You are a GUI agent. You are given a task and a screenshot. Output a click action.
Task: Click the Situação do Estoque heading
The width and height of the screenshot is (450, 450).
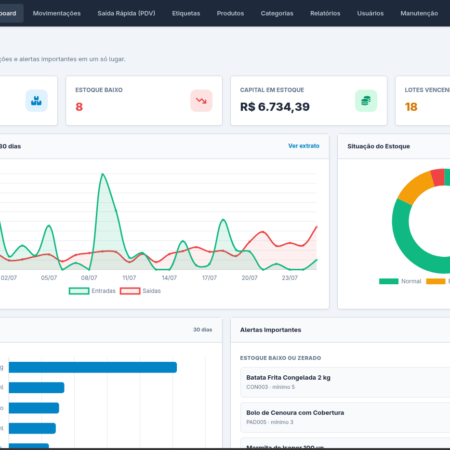(x=379, y=146)
